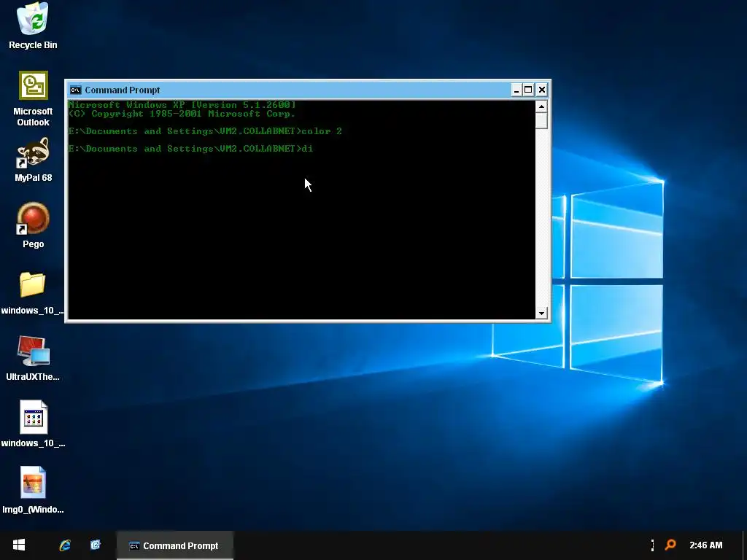The height and width of the screenshot is (560, 747).
Task: Click the second quick launch icon beside Internet Explorer
Action: point(96,545)
